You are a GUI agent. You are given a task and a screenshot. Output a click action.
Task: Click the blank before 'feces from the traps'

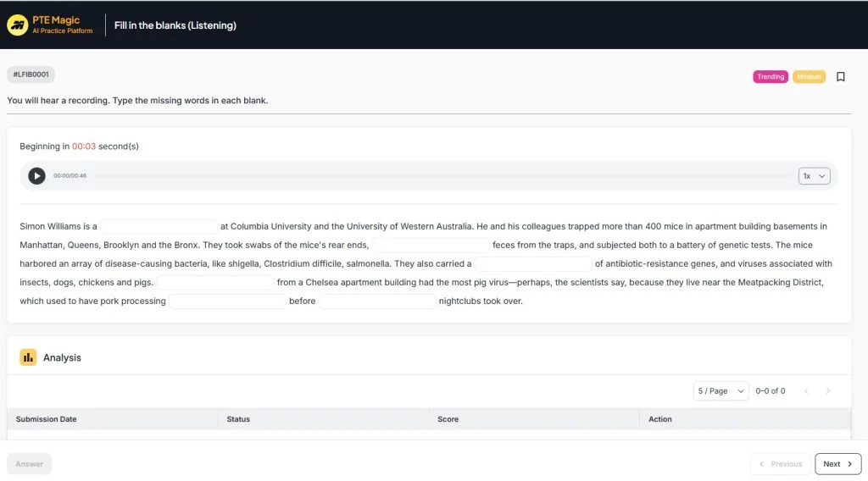(x=431, y=246)
